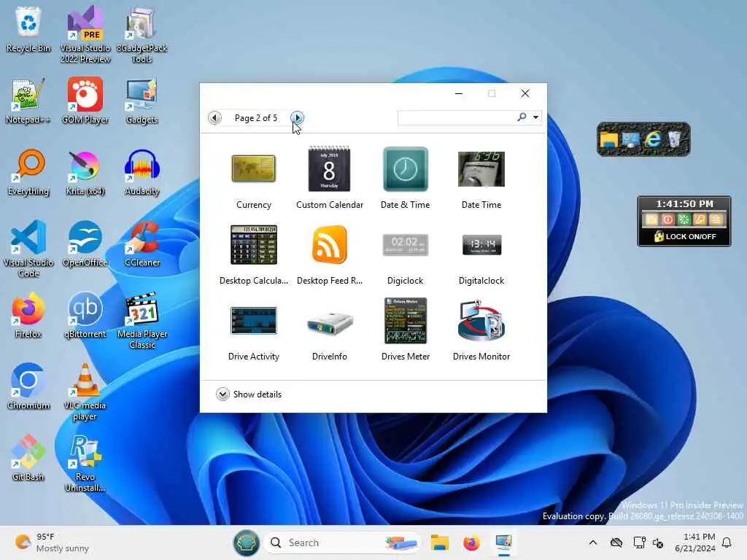Select the GOM Player desktop shortcut
The image size is (747, 560).
point(85,101)
